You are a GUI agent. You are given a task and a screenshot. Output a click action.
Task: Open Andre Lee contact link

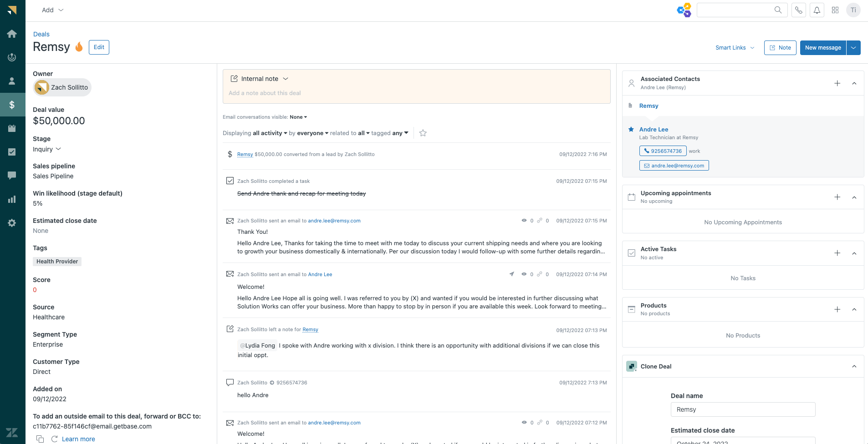[x=654, y=129]
